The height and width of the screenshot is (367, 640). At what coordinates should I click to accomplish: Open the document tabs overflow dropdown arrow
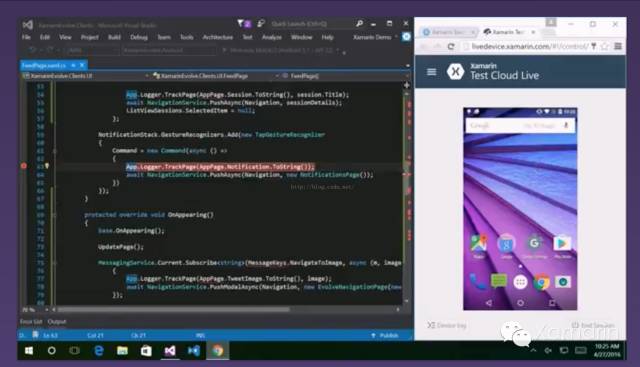point(407,65)
